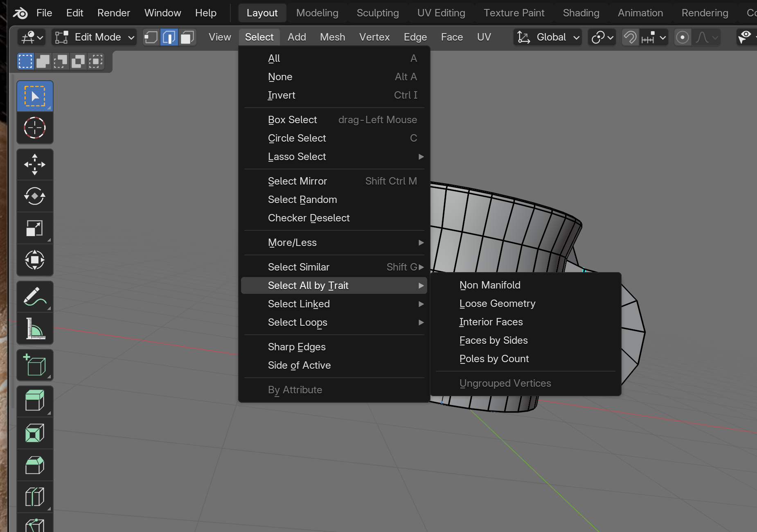
Task: Switch to Sculpting workspace tab
Action: pos(378,13)
